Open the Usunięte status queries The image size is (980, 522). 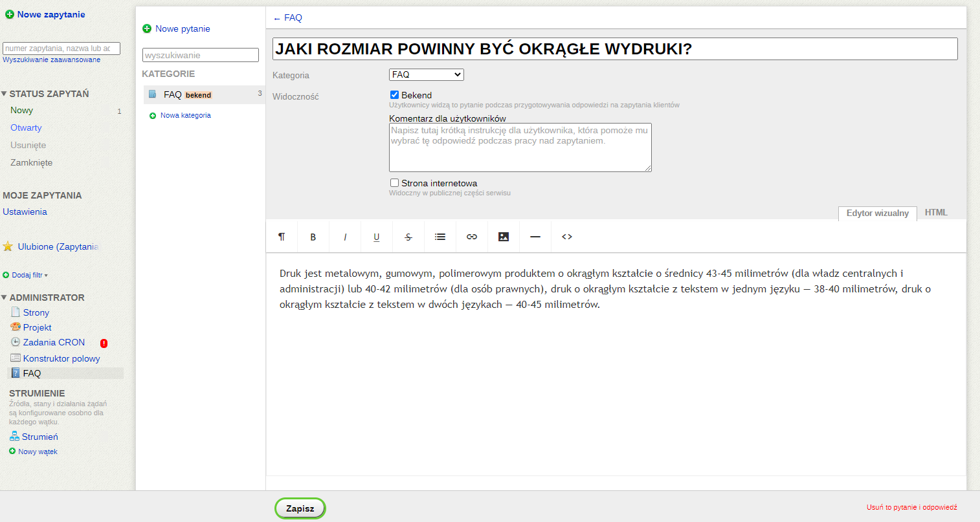(x=28, y=146)
